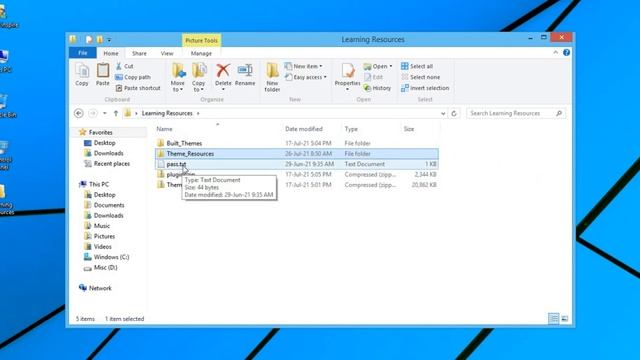Click Invert selection

425,88
